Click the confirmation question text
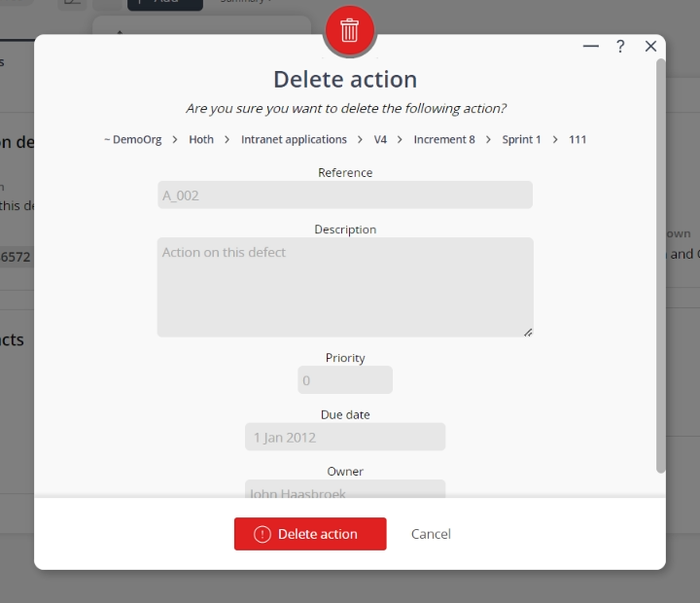Screen dimensions: 700x603 346,108
